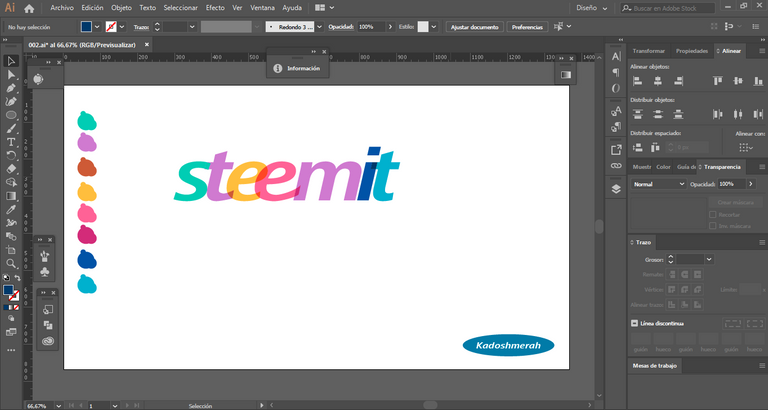This screenshot has width=768, height=410.
Task: Select the Selection arrow tool
Action: click(11, 61)
